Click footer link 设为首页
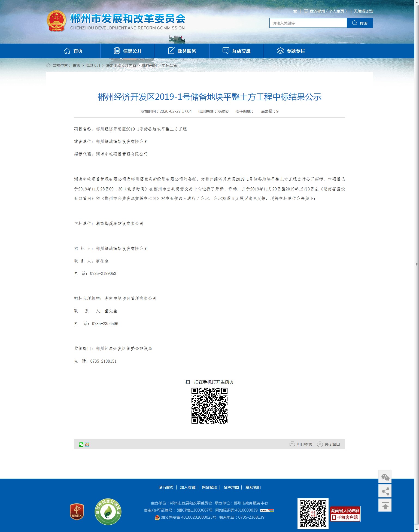Screen dimensions: 419x532 pyautogui.click(x=166, y=487)
